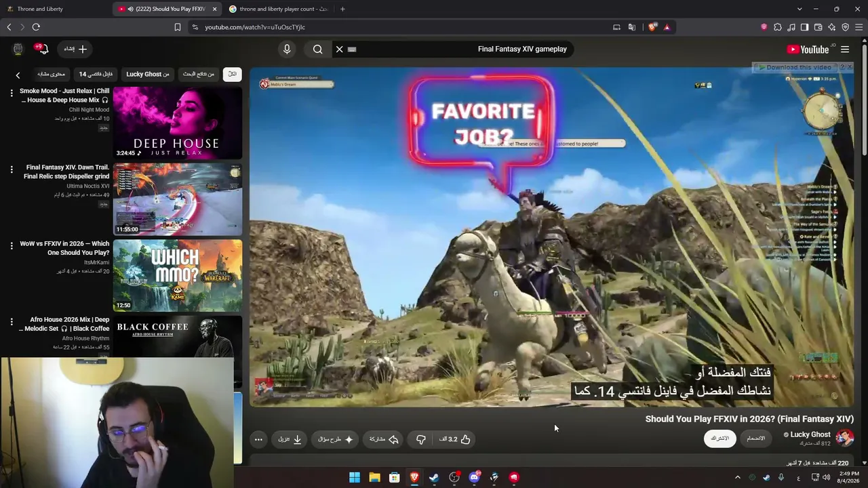This screenshot has width=868, height=488.
Task: Select the filter chip beside the chevron arrow
Action: point(51,74)
